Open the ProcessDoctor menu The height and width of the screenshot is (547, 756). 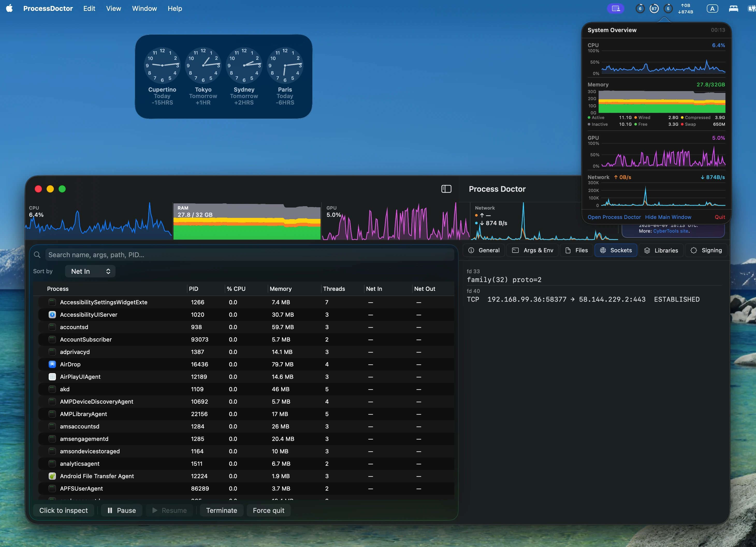48,8
